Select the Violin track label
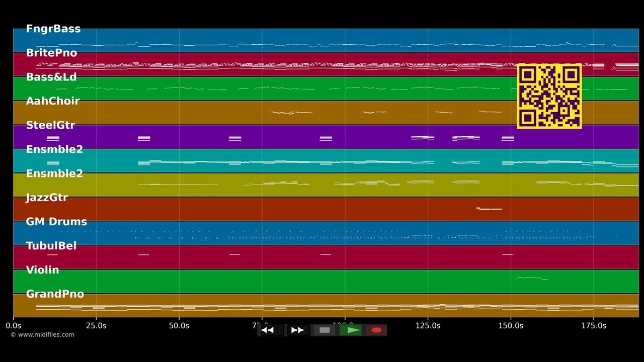Image resolution: width=644 pixels, height=362 pixels. (x=42, y=270)
